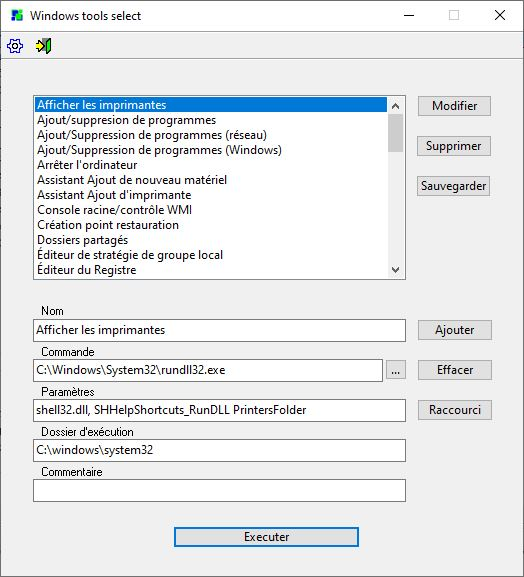Click the Modifier button

click(x=454, y=106)
